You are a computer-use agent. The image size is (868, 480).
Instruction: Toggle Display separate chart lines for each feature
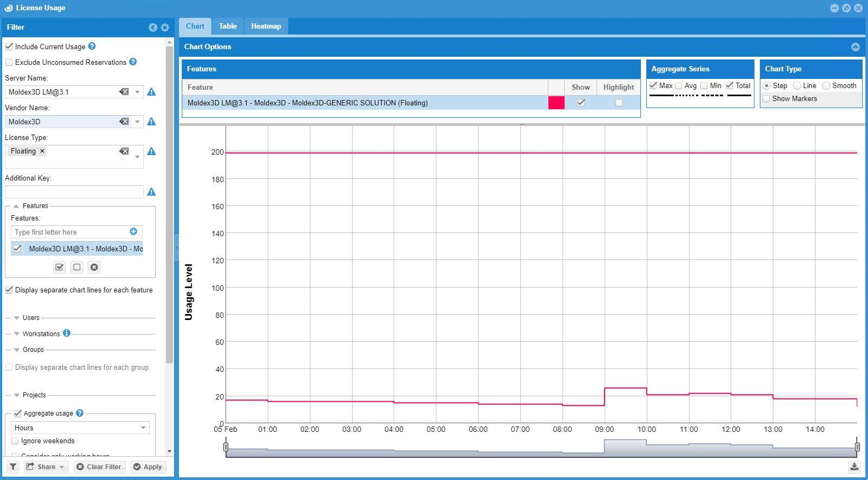[x=9, y=290]
